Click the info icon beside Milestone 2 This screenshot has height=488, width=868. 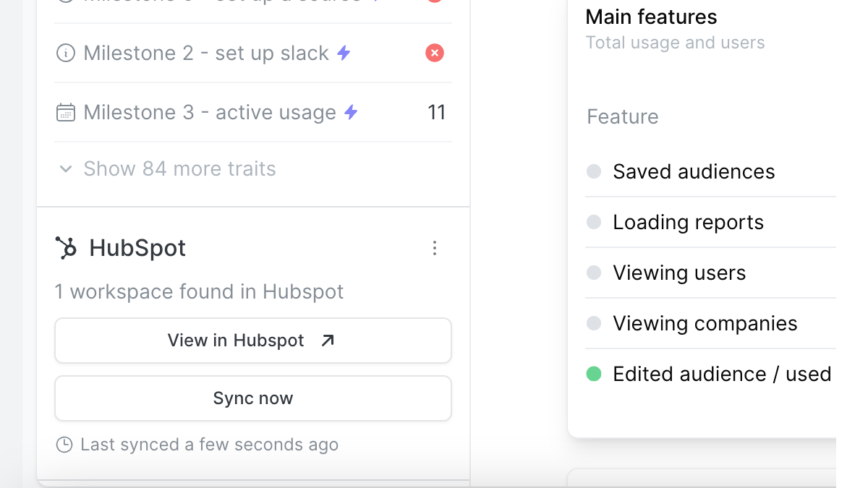pyautogui.click(x=66, y=53)
